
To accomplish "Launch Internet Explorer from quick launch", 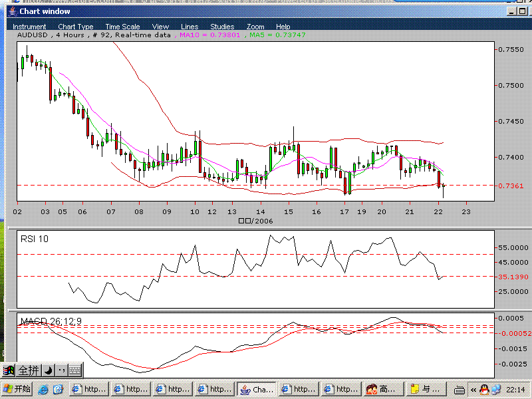I will (43, 389).
